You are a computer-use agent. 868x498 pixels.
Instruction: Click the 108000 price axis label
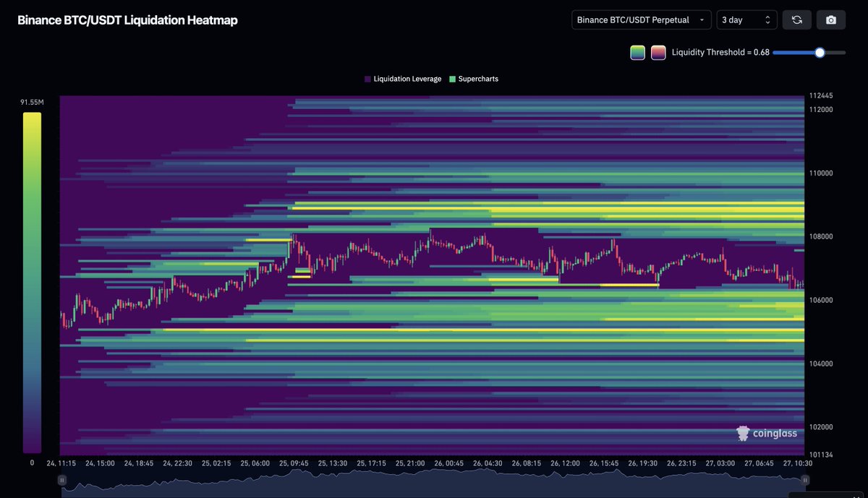pos(821,236)
